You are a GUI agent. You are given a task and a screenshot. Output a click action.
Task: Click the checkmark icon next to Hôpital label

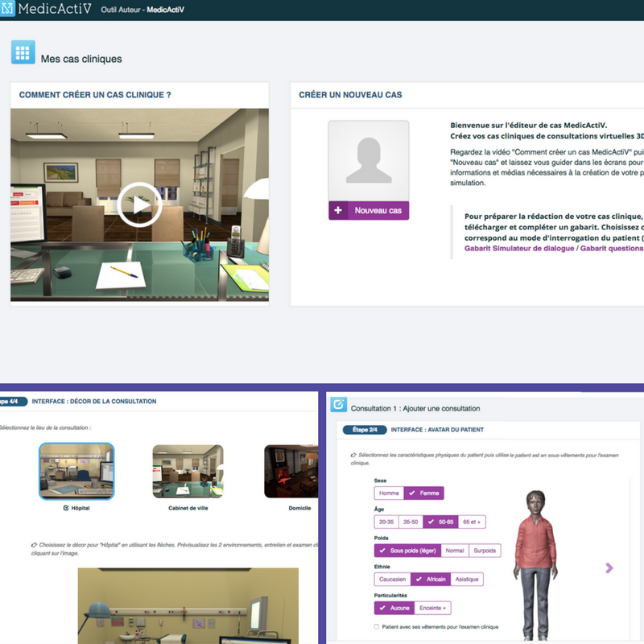(66, 508)
